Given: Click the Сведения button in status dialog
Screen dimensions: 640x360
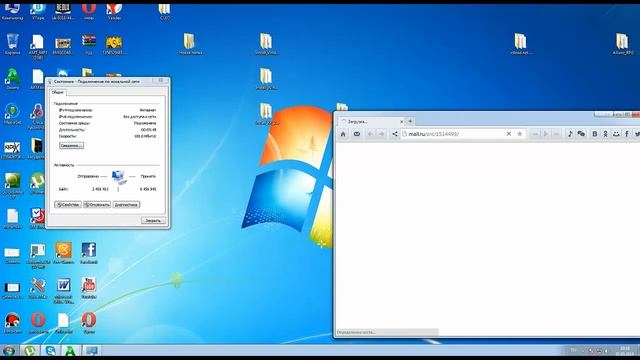Looking at the screenshot, I should 71,146.
